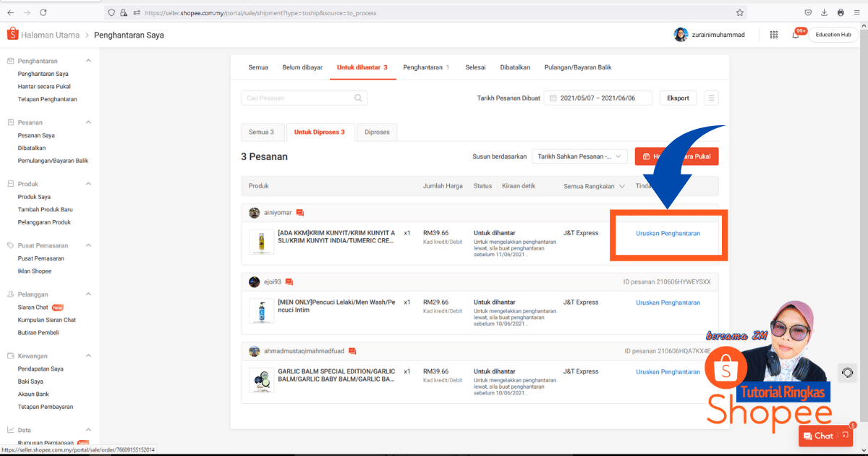Open Semua Rangkaian filter dropdown
Viewport: 868px width, 456px height.
coord(594,186)
